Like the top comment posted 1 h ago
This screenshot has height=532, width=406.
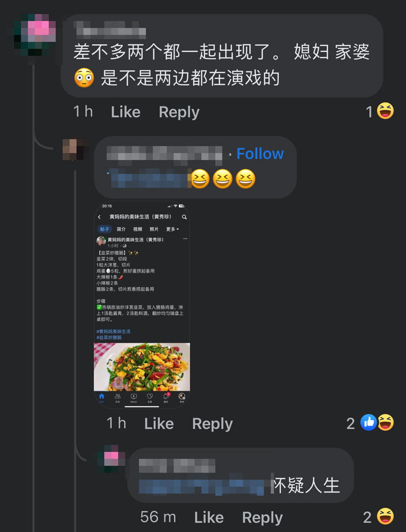[126, 112]
